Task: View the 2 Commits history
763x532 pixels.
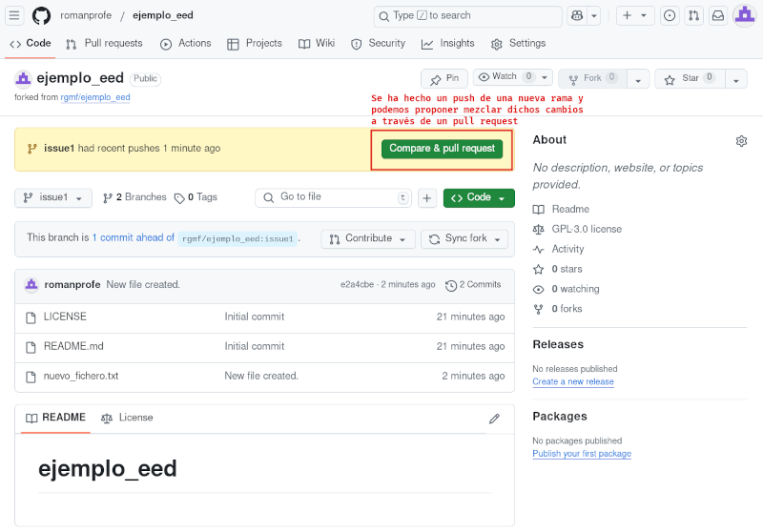Action: [473, 285]
